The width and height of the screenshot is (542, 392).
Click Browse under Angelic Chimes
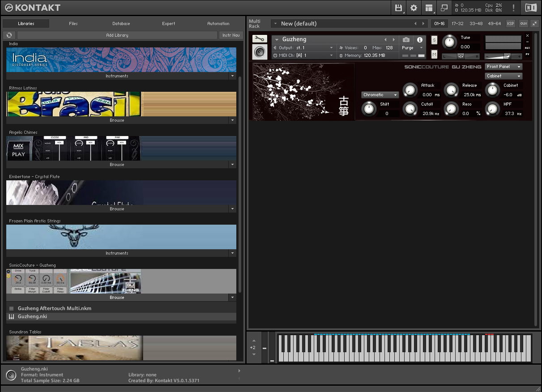[x=117, y=165]
